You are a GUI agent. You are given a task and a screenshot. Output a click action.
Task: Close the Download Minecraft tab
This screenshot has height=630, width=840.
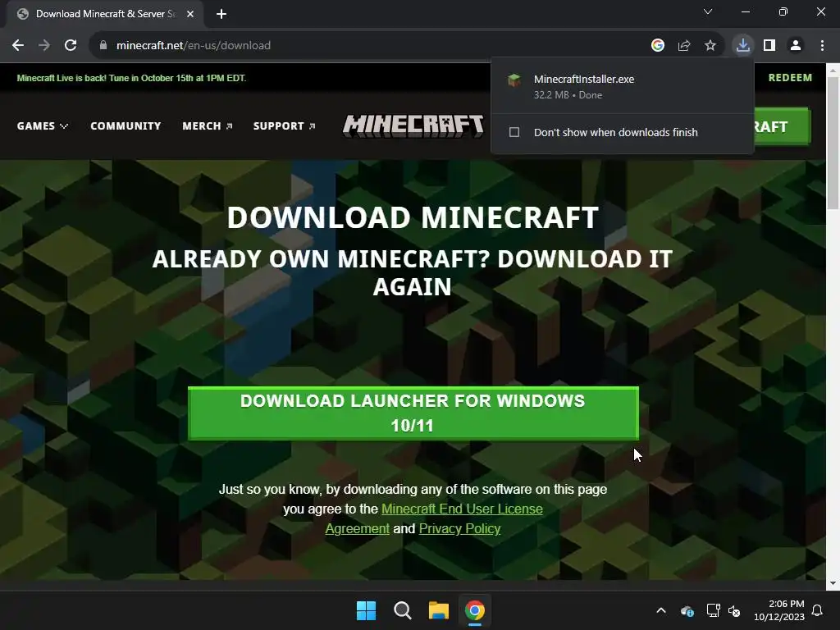click(x=190, y=14)
